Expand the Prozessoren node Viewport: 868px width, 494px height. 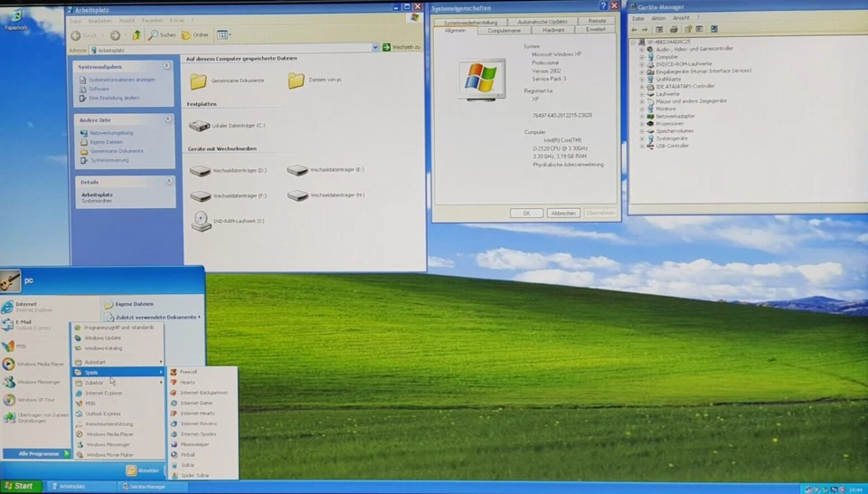point(642,124)
